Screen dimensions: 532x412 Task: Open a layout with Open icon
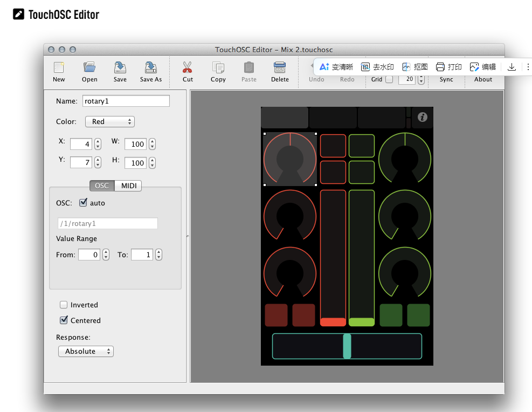pos(89,67)
